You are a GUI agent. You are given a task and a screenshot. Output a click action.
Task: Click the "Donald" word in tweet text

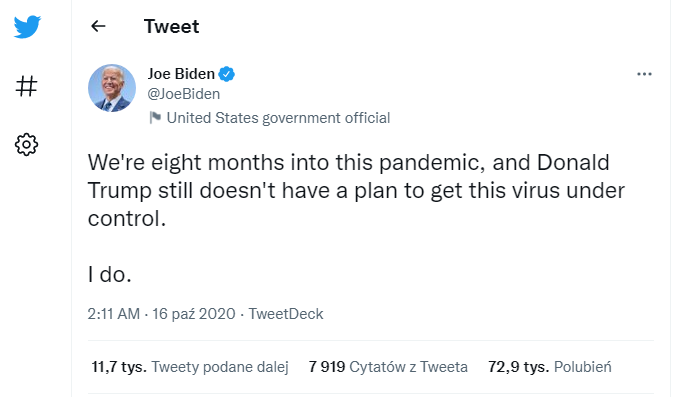573,162
